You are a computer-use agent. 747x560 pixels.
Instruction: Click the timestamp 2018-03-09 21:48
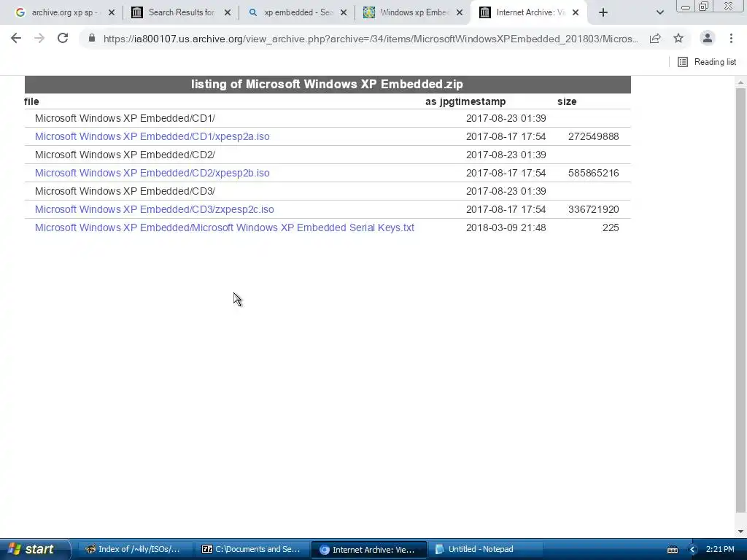coord(506,227)
